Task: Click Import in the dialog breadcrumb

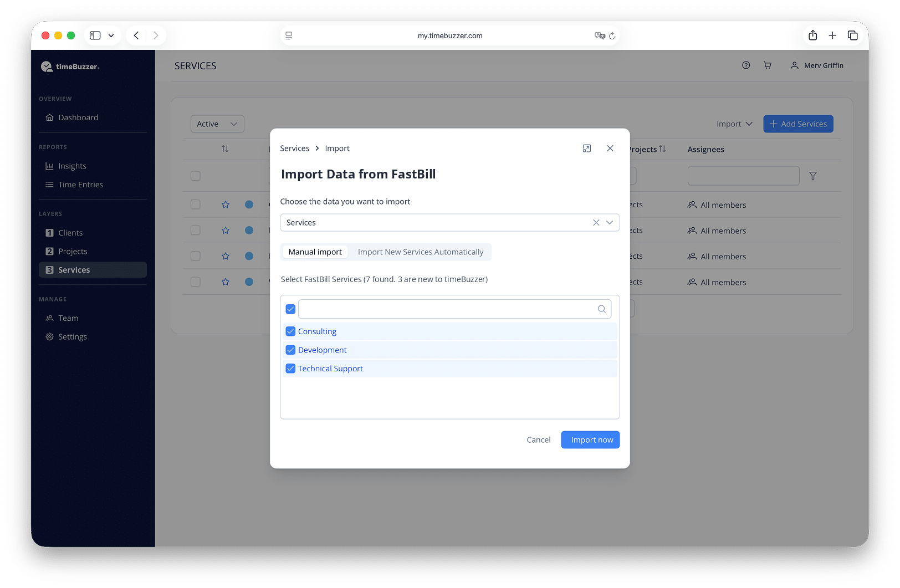Action: (x=337, y=149)
